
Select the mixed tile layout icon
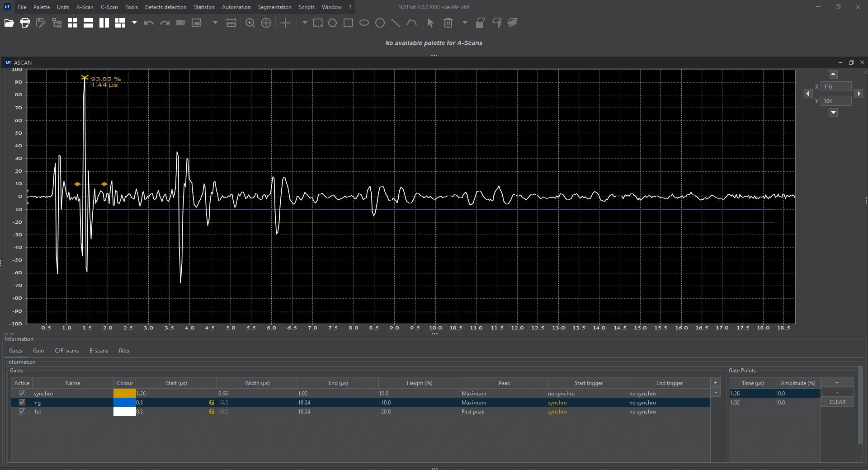pyautogui.click(x=120, y=23)
